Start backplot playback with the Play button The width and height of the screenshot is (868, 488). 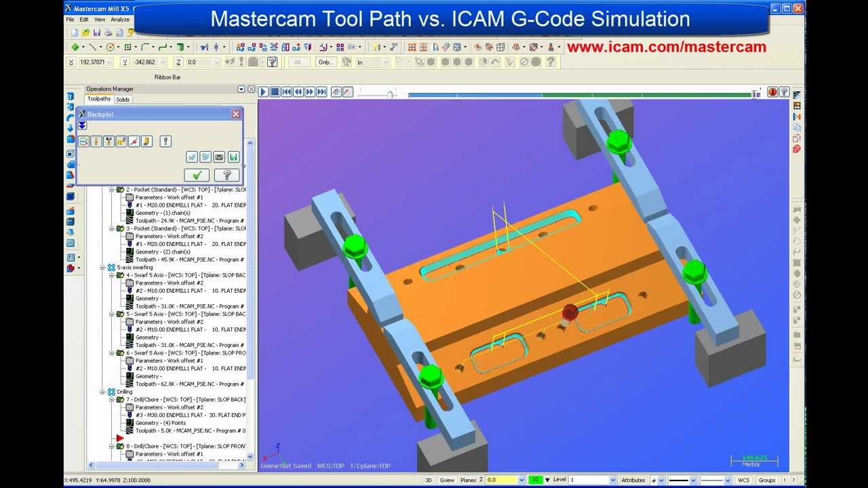(263, 91)
